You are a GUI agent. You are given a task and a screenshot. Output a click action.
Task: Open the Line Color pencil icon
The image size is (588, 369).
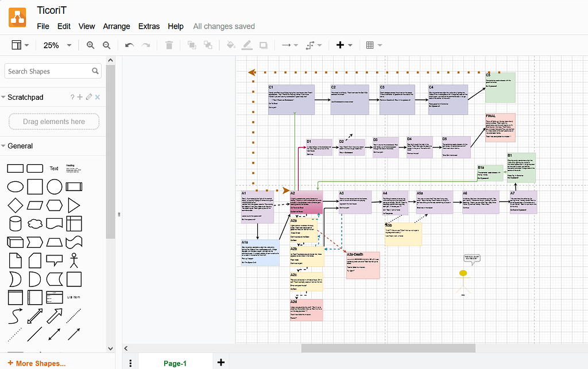click(247, 45)
